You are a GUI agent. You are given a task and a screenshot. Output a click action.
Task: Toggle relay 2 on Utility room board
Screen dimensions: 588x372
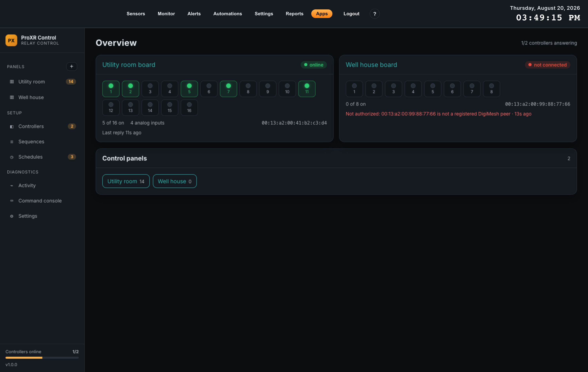point(130,89)
